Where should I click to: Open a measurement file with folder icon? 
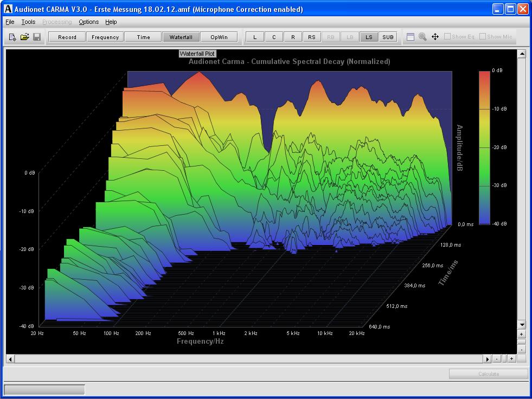(x=24, y=37)
